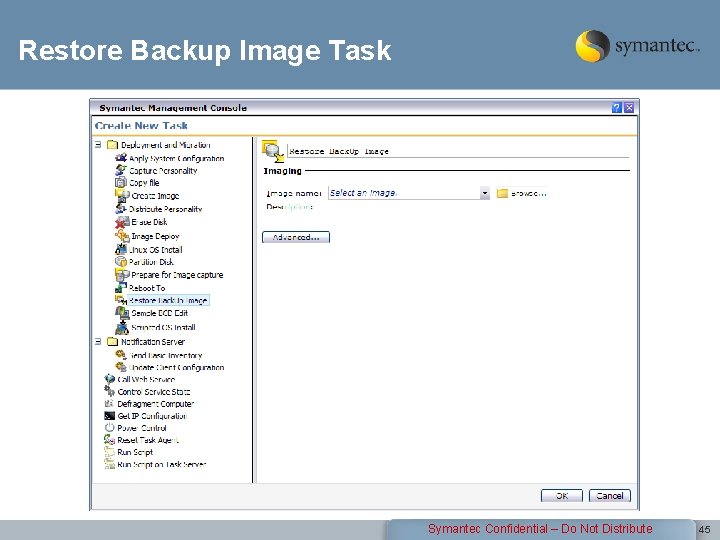The height and width of the screenshot is (540, 720).
Task: Select Call Web Service text
Action: tap(146, 380)
